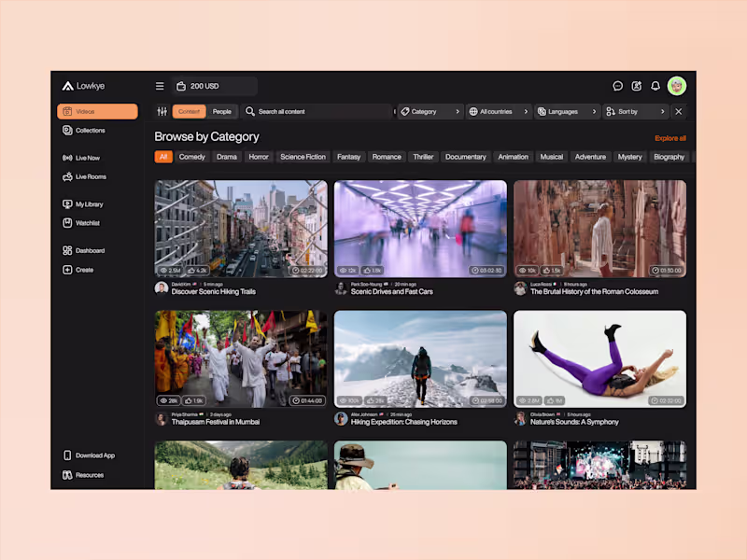The height and width of the screenshot is (560, 747).
Task: Click author avatar of Hiking Expedition video
Action: pos(341,418)
